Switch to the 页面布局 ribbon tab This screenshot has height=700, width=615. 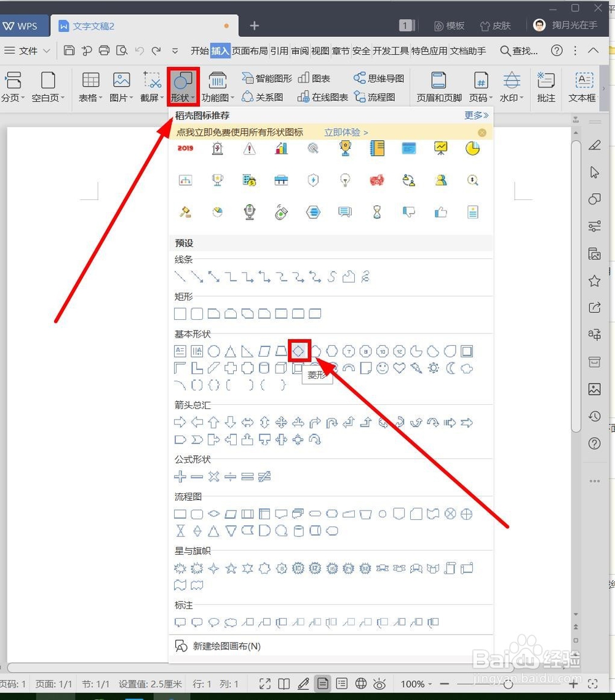tap(250, 51)
